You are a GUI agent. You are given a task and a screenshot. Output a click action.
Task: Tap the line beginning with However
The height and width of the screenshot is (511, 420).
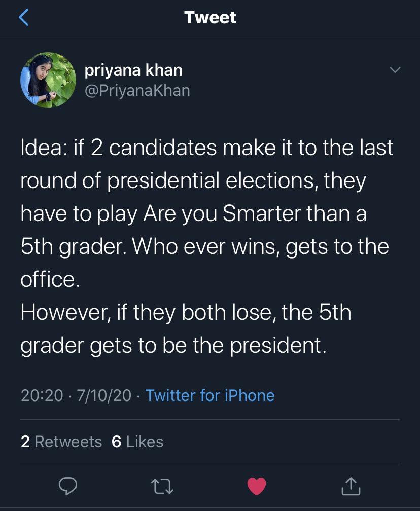point(186,313)
